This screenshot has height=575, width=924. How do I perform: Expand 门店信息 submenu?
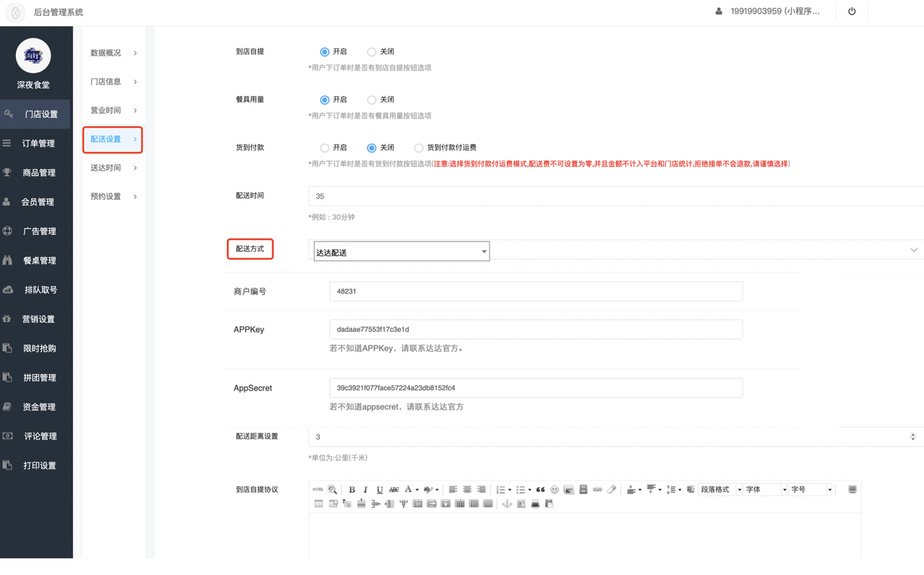(113, 82)
